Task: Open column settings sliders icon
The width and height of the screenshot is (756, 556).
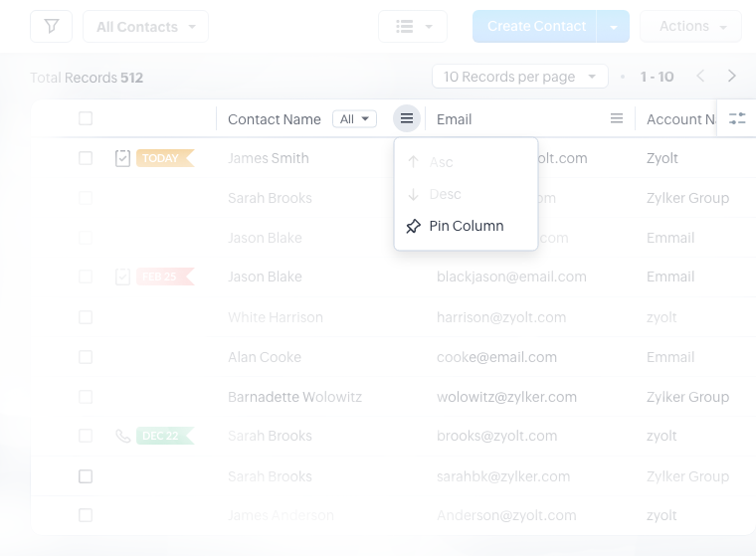Action: (x=737, y=119)
